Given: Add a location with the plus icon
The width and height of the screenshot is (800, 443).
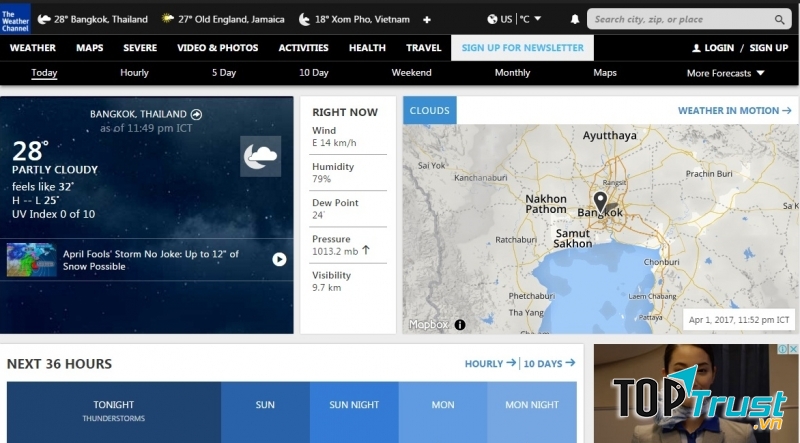Looking at the screenshot, I should (427, 19).
